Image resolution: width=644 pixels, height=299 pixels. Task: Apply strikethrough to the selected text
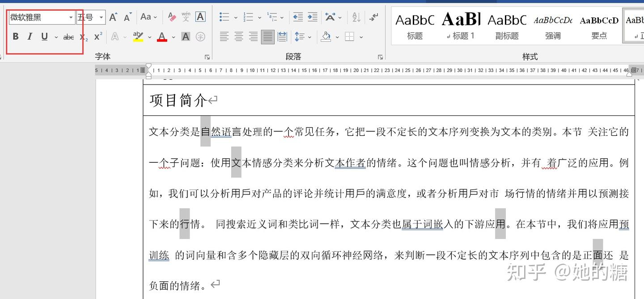coord(68,37)
